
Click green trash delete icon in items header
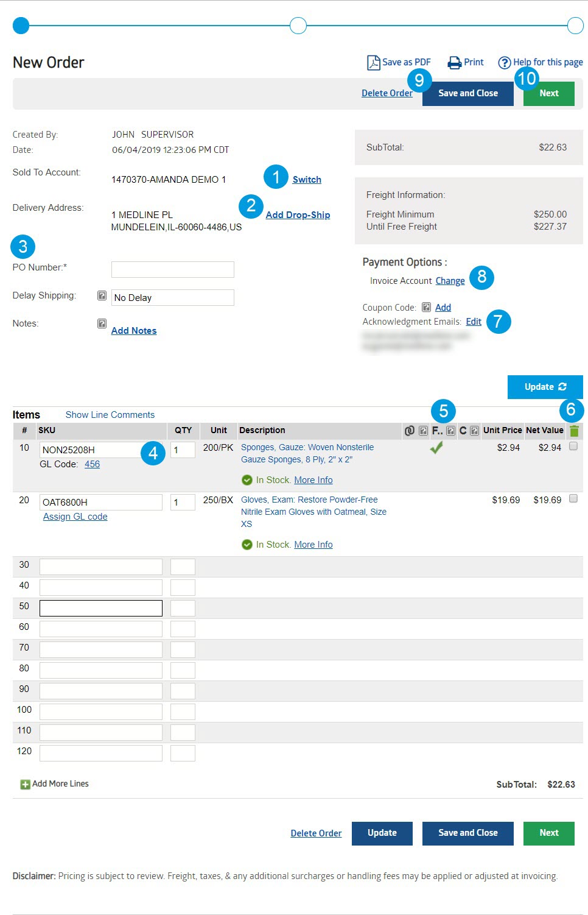pyautogui.click(x=574, y=431)
